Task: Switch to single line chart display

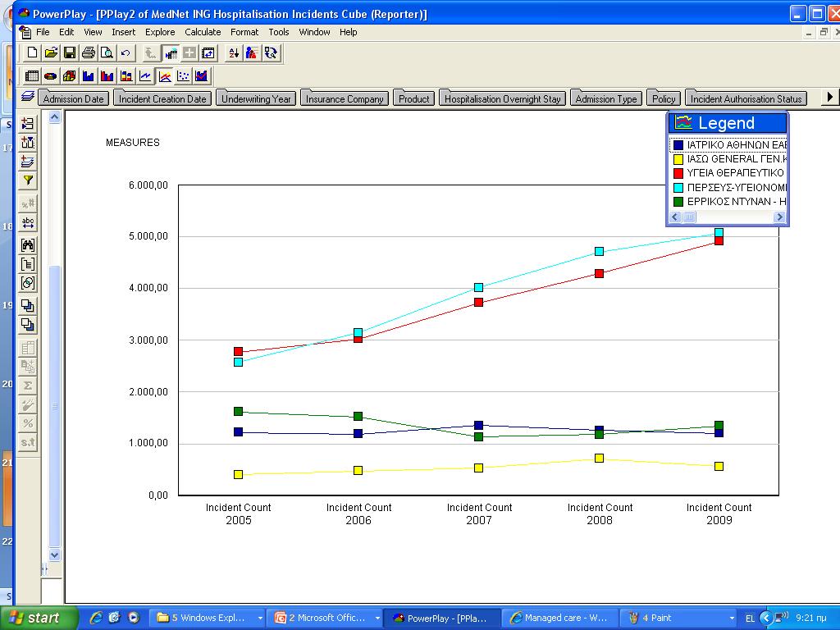Action: (x=145, y=76)
